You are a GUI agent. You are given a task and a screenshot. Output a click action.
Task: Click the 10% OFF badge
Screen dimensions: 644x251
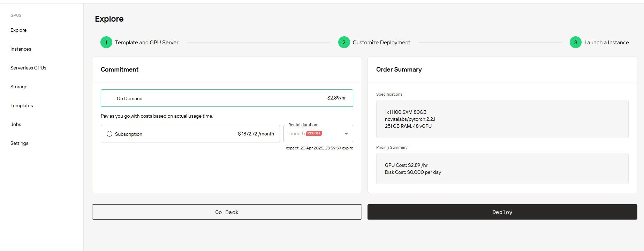[314, 133]
